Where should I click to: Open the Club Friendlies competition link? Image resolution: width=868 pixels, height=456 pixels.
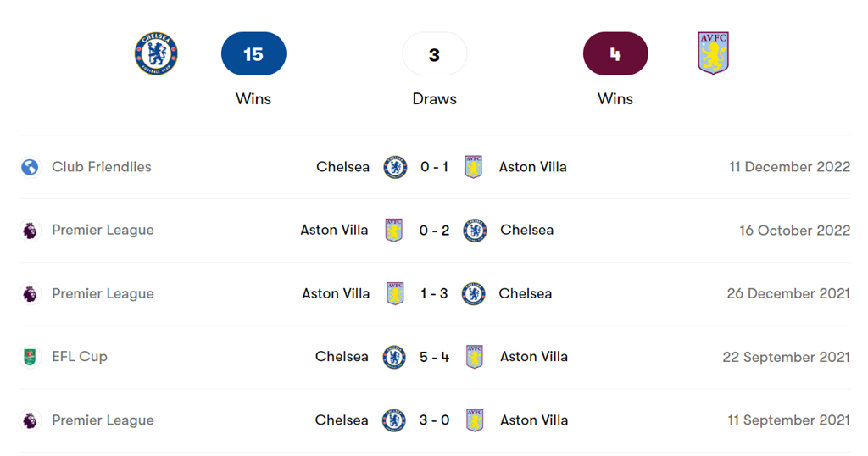[102, 167]
